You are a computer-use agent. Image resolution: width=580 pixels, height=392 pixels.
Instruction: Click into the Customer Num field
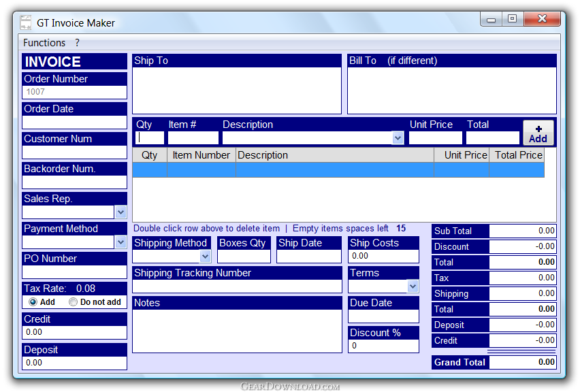(x=74, y=152)
